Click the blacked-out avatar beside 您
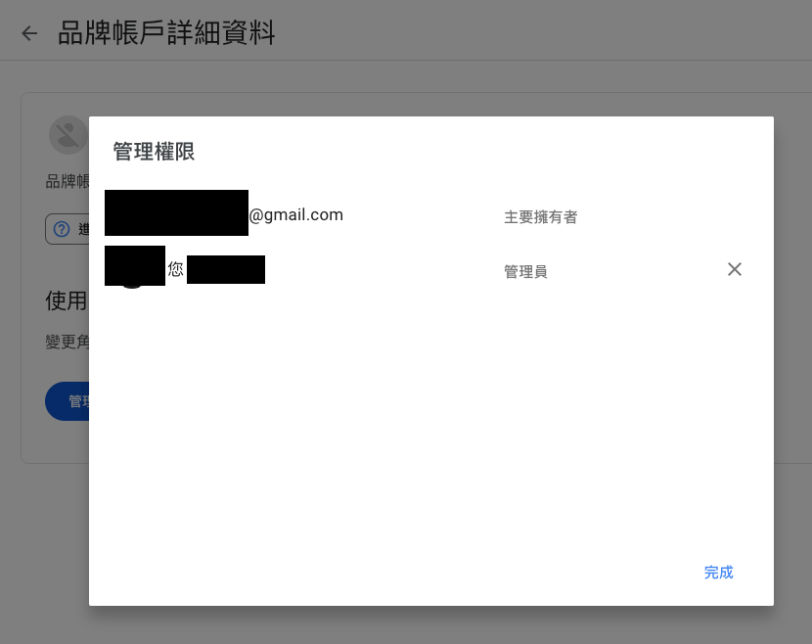Image resolution: width=812 pixels, height=644 pixels. point(135,266)
